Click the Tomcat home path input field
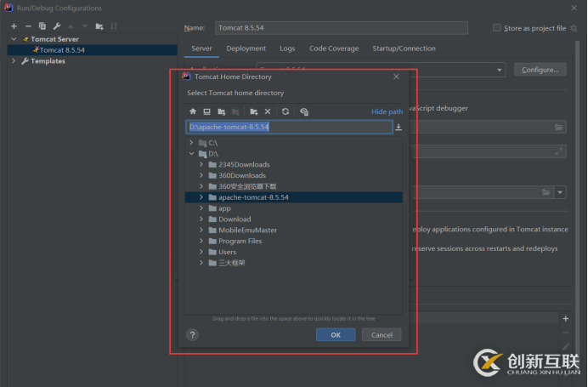This screenshot has height=387, width=588. [x=289, y=127]
